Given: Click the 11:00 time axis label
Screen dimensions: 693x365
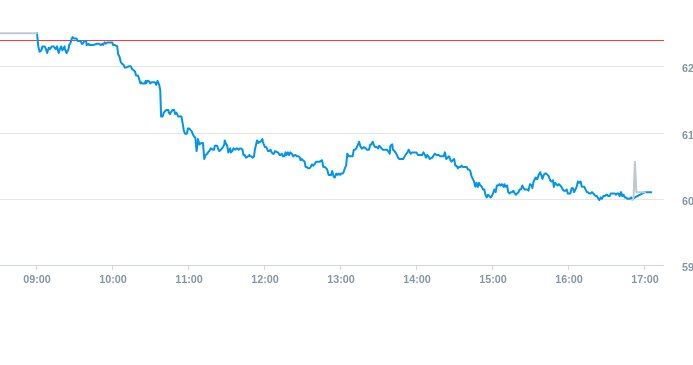Looking at the screenshot, I should (189, 279).
